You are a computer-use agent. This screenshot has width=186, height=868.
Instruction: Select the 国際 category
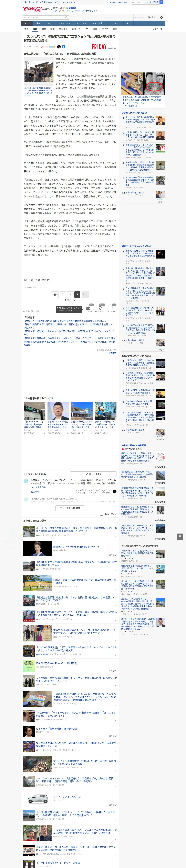[x=44, y=29]
